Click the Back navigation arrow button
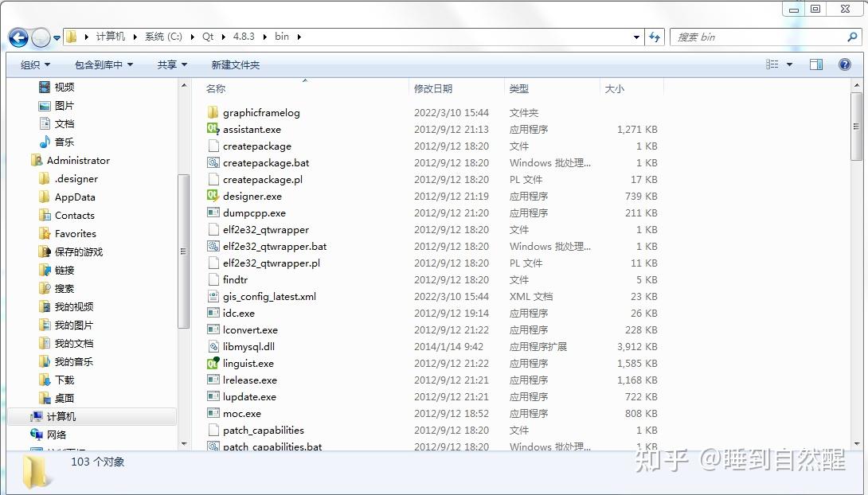This screenshot has height=495, width=868. (x=18, y=37)
